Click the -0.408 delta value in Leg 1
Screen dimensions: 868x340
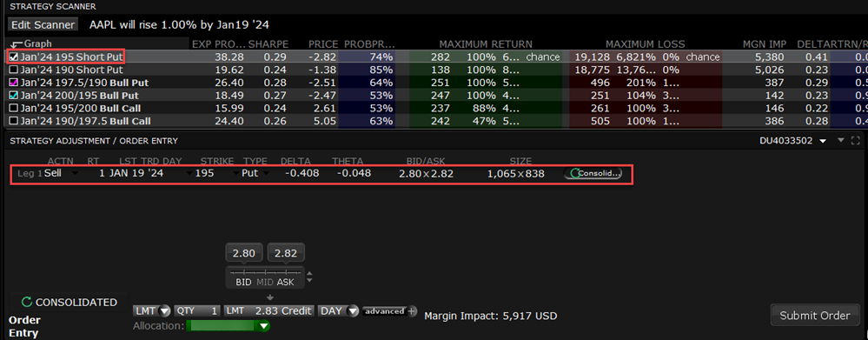[302, 173]
